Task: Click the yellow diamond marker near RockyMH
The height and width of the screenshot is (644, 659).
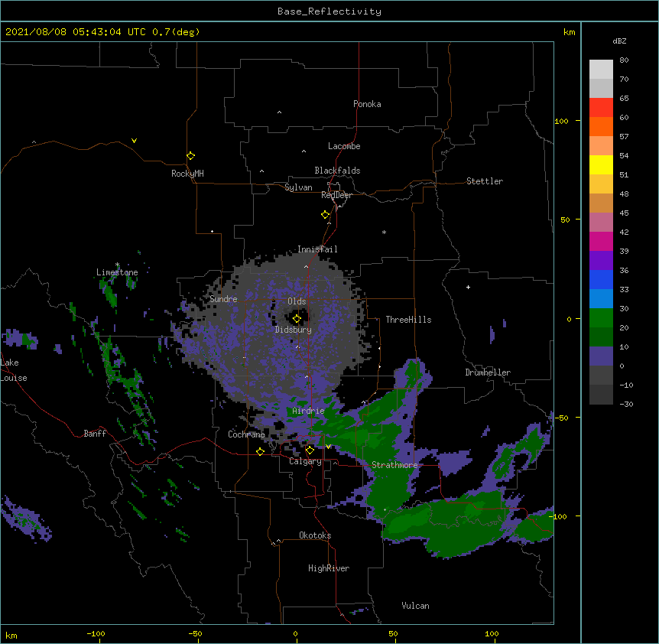Action: pos(191,156)
